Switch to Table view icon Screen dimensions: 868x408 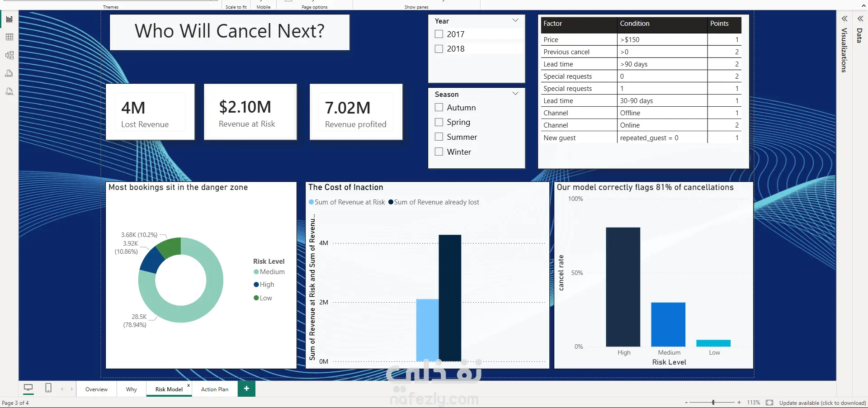(9, 37)
